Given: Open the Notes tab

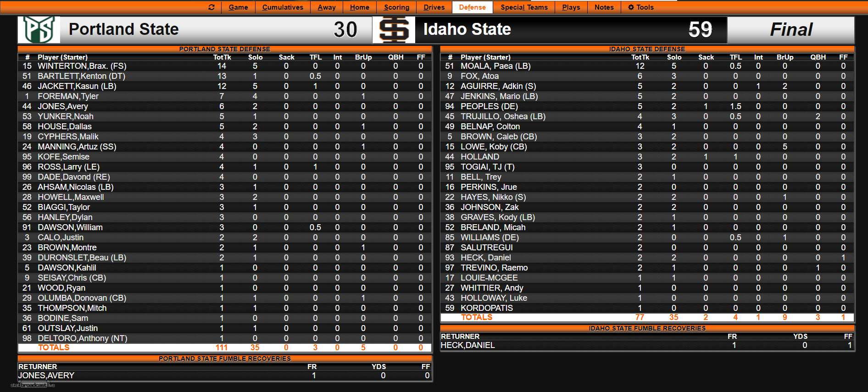Looking at the screenshot, I should pyautogui.click(x=604, y=7).
